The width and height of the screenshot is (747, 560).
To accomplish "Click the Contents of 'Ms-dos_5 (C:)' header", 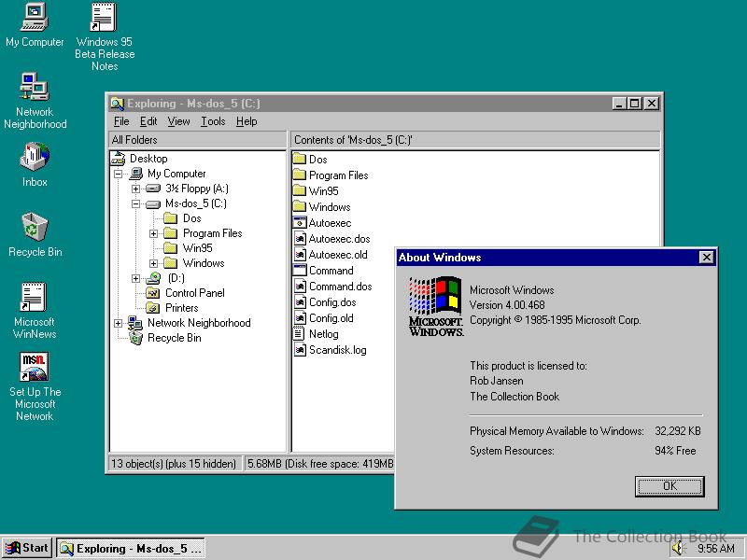I will (x=475, y=139).
